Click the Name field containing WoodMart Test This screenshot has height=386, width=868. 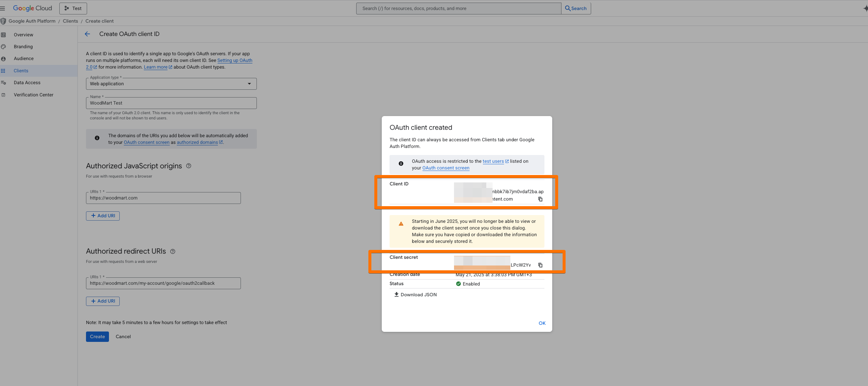pos(171,103)
